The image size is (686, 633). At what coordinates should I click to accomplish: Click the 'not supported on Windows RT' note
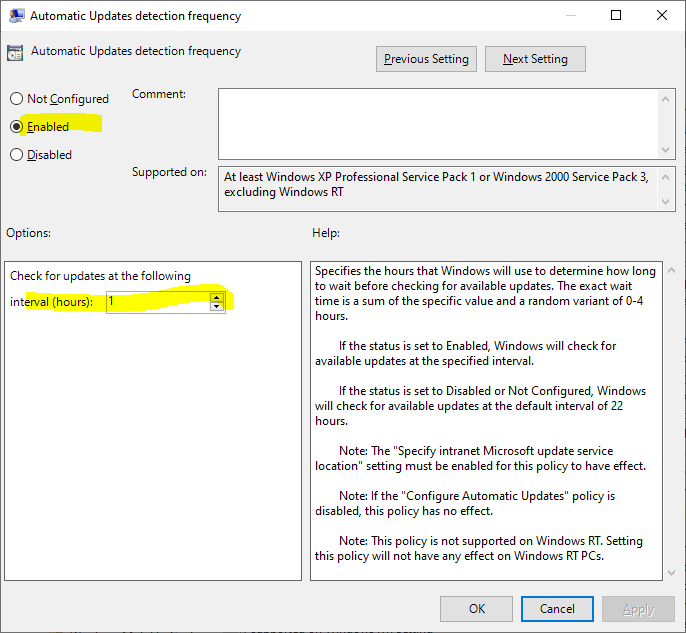(x=479, y=549)
